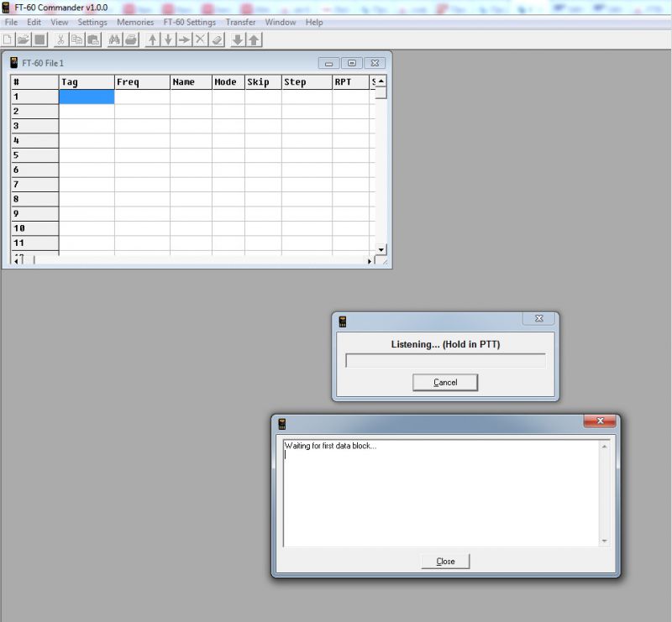Viewport: 672px width, 622px height.
Task: Click the Print toolbar icon
Action: (x=131, y=39)
